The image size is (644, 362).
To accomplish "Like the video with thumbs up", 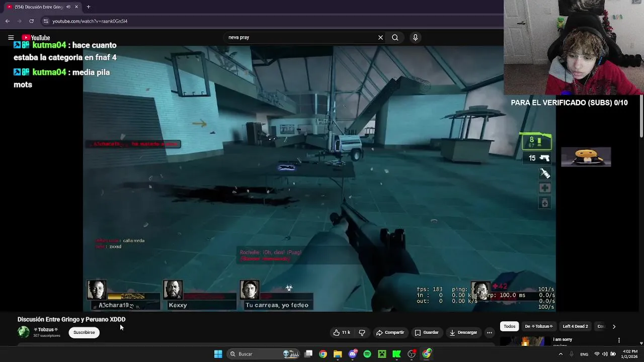I will click(x=342, y=332).
